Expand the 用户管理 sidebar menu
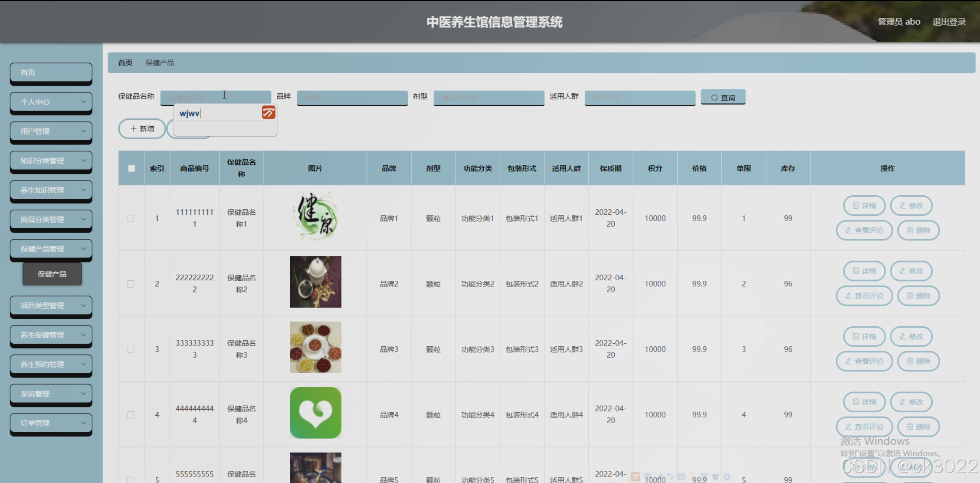The width and height of the screenshot is (980, 483). (x=51, y=131)
